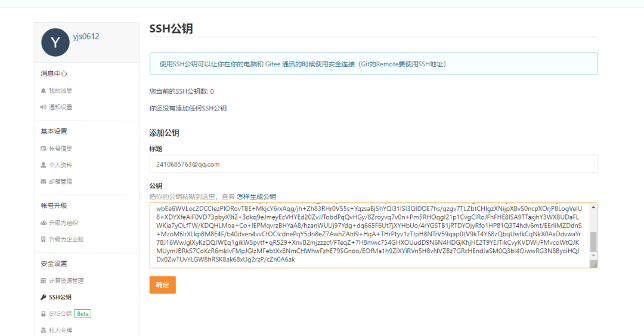Select 升级为组织 option
This screenshot has height=336, width=644.
pyautogui.click(x=63, y=223)
